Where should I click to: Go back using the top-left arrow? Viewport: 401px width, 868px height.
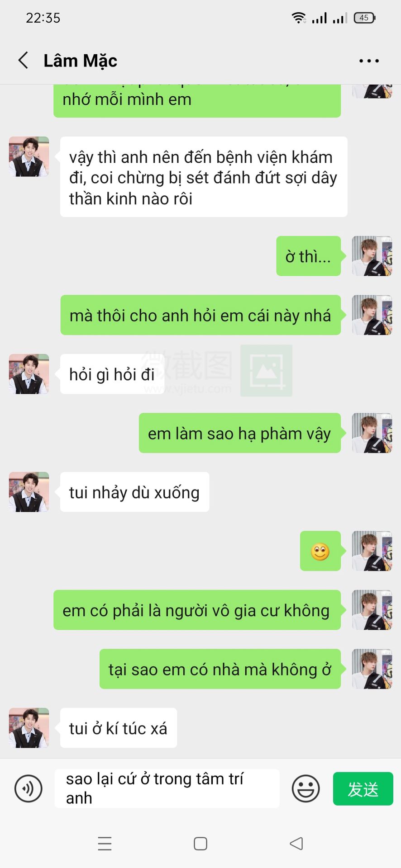click(x=23, y=60)
